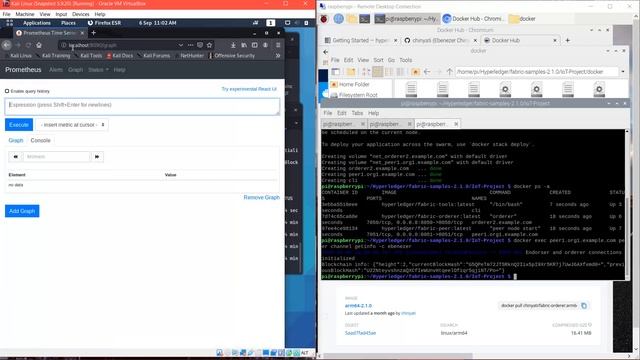Select workspace 1 indicator in Kali panel
Viewport: 640px width, 360px height.
tap(270, 23)
